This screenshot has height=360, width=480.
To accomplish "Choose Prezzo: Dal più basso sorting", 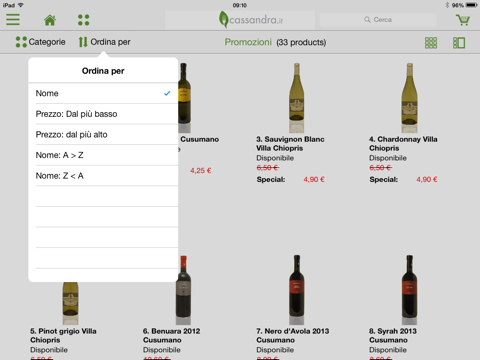I will click(x=103, y=114).
